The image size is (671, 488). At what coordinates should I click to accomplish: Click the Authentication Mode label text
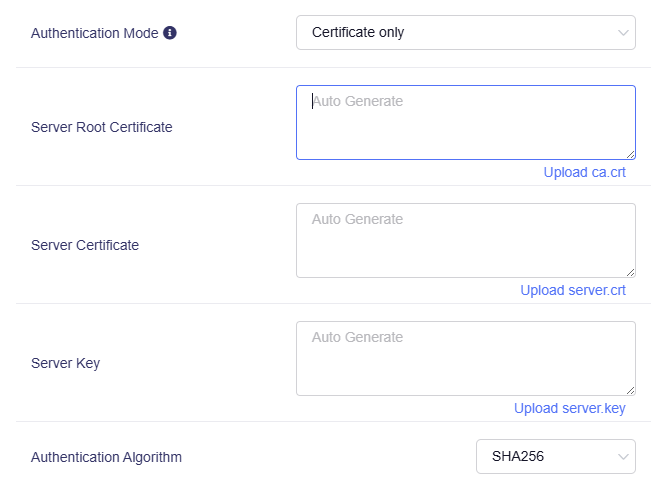click(94, 33)
